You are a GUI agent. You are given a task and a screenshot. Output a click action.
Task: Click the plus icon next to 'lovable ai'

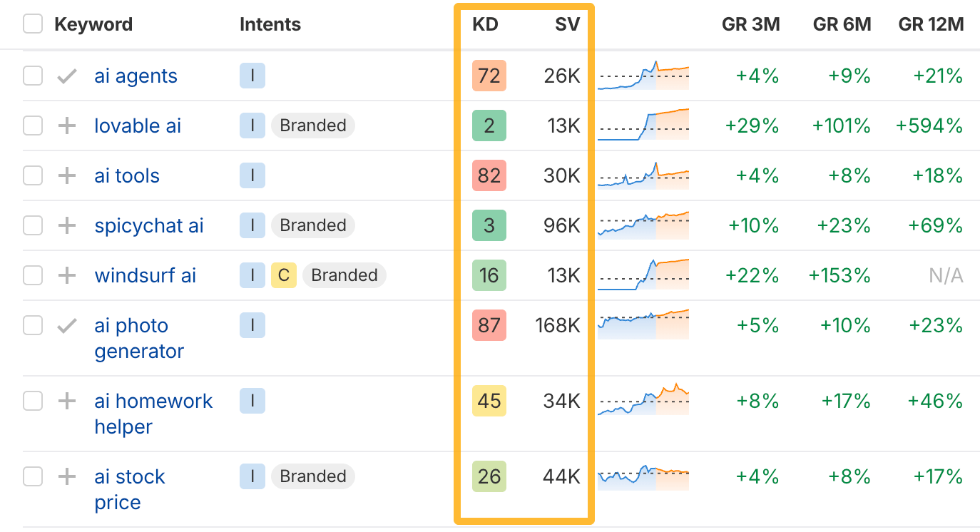point(66,126)
